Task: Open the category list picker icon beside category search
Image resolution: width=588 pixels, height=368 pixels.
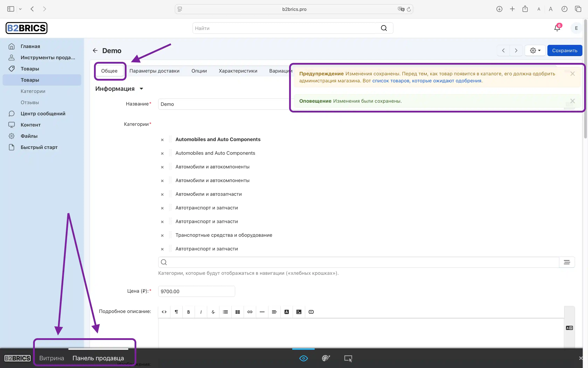Action: tap(567, 262)
